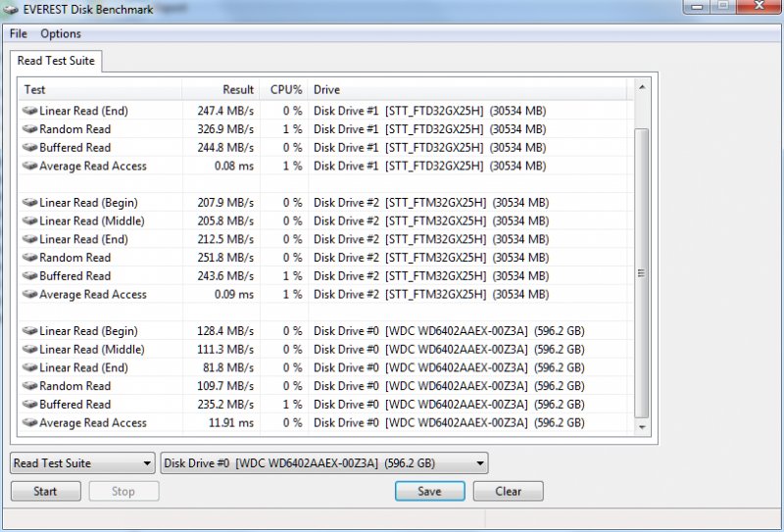Viewport: 784px width, 532px height.
Task: Click disk icon of Drive #1 Linear Read (End)
Action: pyautogui.click(x=30, y=111)
